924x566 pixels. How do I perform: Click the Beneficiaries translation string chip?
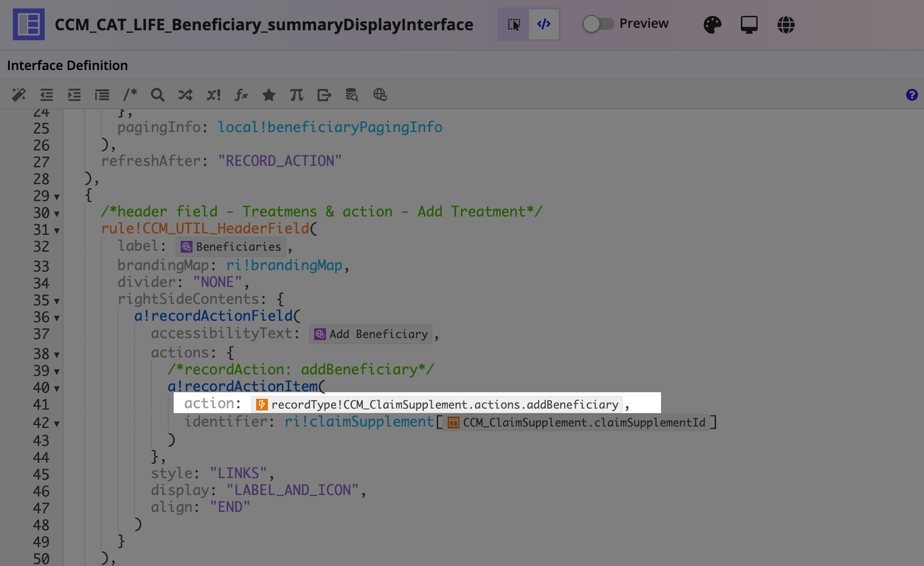[x=231, y=247]
